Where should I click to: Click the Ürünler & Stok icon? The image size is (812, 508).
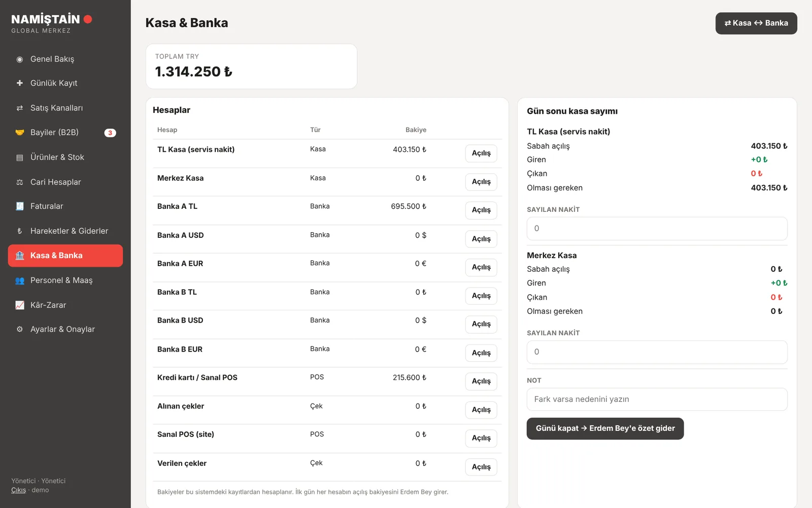20,157
